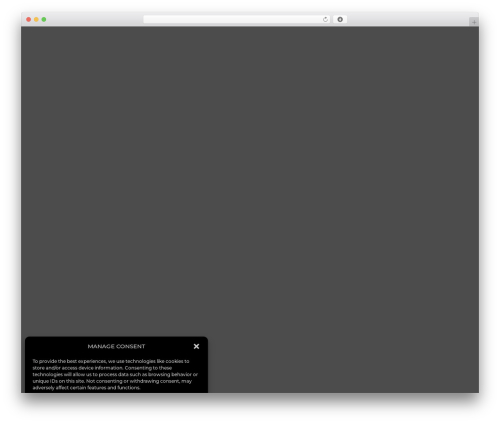Click 'Consenting to these' text in notice
The image size is (500, 423).
[148, 368]
